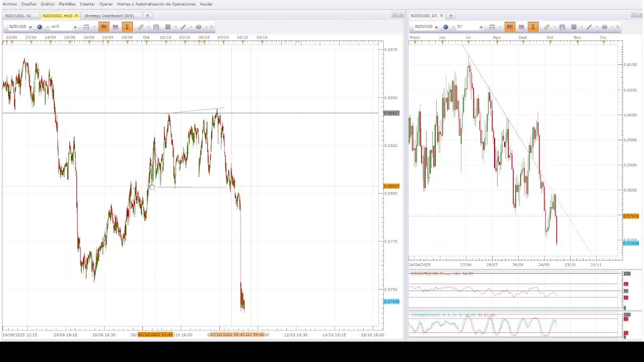644x362 pixels.
Task: Toggle the orange bars button in D1 toolbar
Action: (x=510, y=27)
